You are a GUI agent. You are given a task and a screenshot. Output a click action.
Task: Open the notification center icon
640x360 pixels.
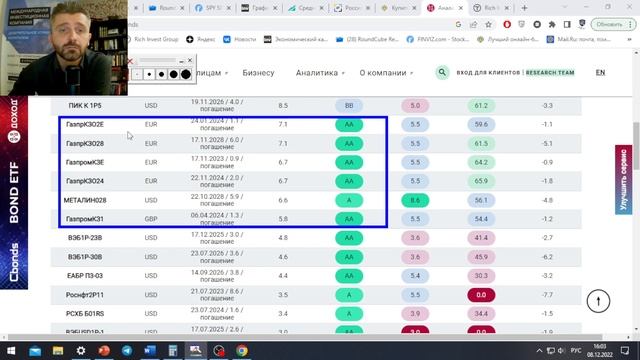pos(625,351)
